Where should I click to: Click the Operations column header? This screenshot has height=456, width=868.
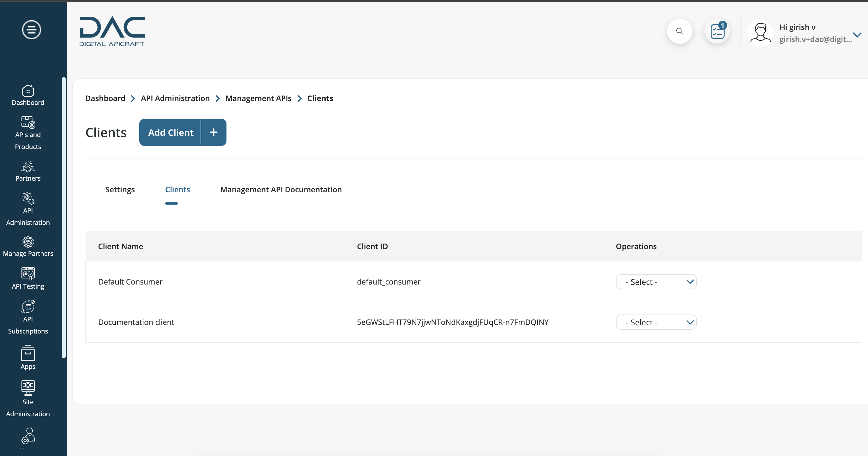tap(636, 247)
